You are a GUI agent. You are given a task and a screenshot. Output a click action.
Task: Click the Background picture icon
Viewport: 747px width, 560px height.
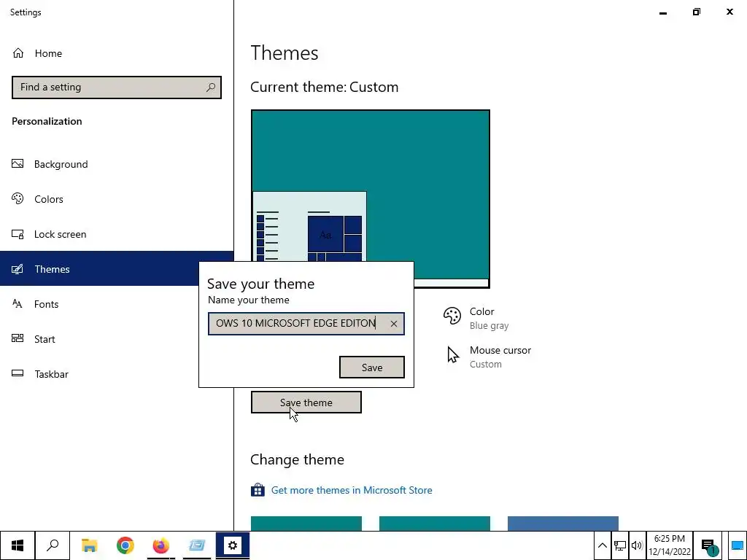pos(18,164)
